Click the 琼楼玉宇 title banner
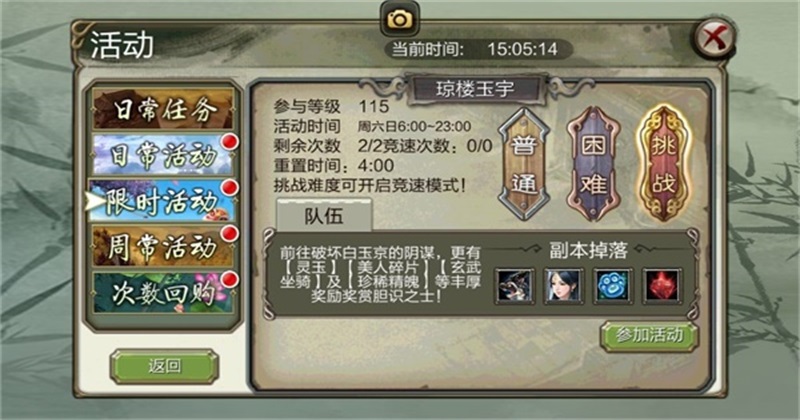This screenshot has width=800, height=420. point(474,90)
